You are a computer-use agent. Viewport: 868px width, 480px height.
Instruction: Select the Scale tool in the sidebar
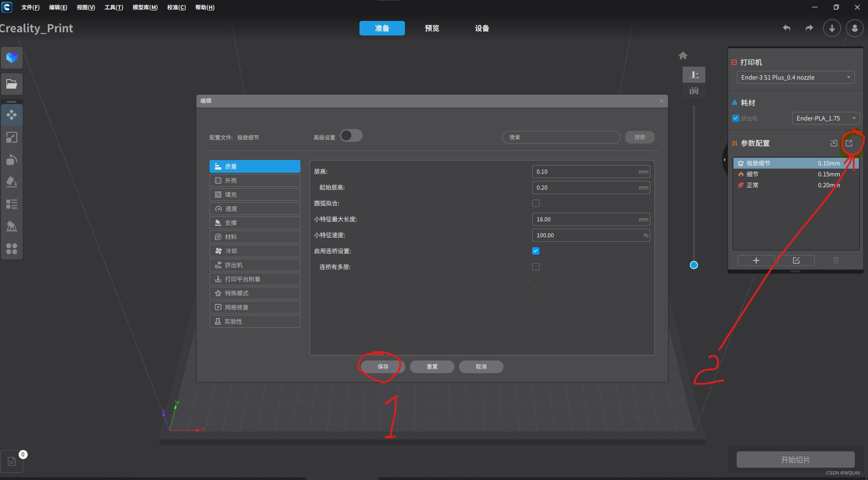tap(12, 137)
